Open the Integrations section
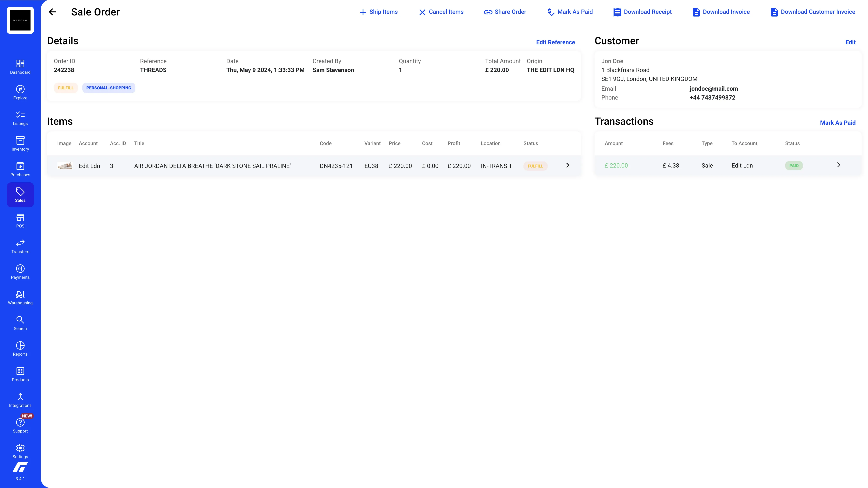This screenshot has height=488, width=868. point(20,399)
